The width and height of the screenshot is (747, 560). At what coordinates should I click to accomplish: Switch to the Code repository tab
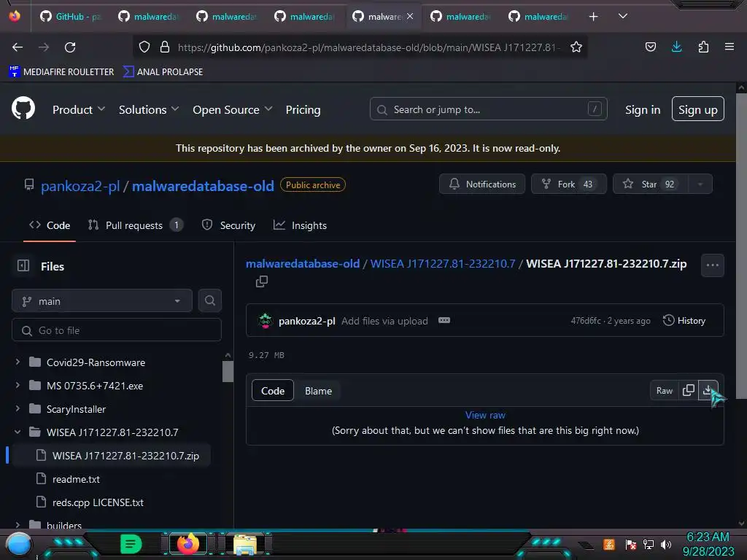[x=50, y=225]
